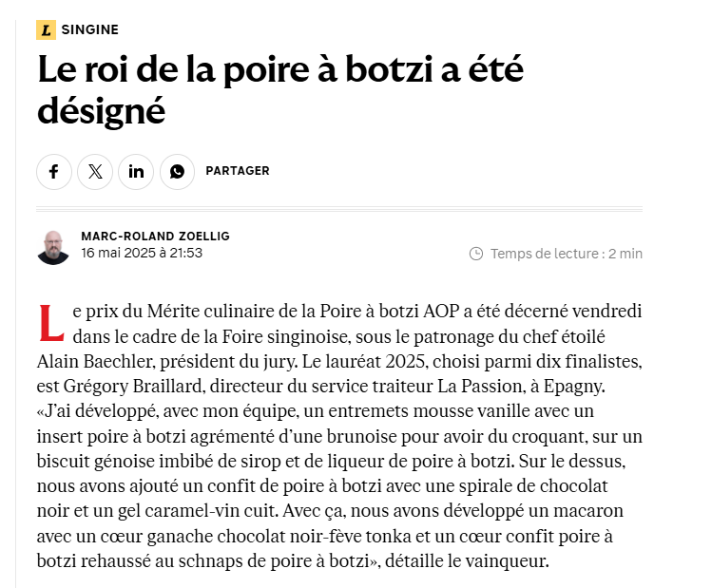The width and height of the screenshot is (712, 588).
Task: Click the clock icon beside reading time
Action: pyautogui.click(x=476, y=254)
